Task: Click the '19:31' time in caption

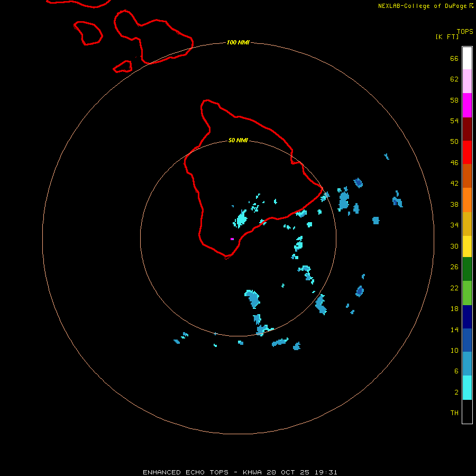Action: 326,472
